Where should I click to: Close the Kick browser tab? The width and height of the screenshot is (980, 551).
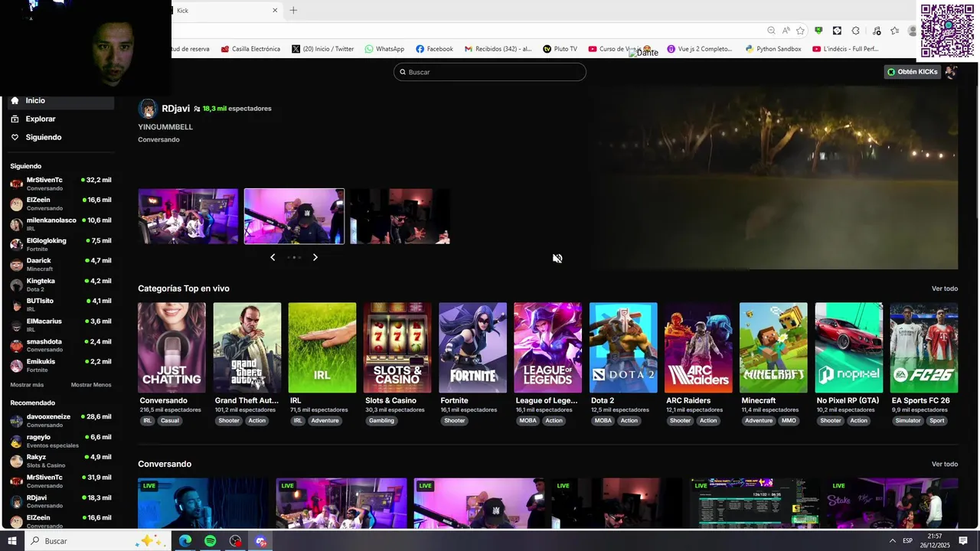coord(275,10)
